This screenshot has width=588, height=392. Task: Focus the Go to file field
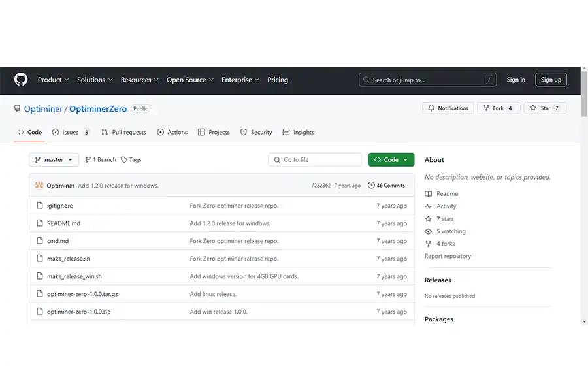click(x=315, y=159)
